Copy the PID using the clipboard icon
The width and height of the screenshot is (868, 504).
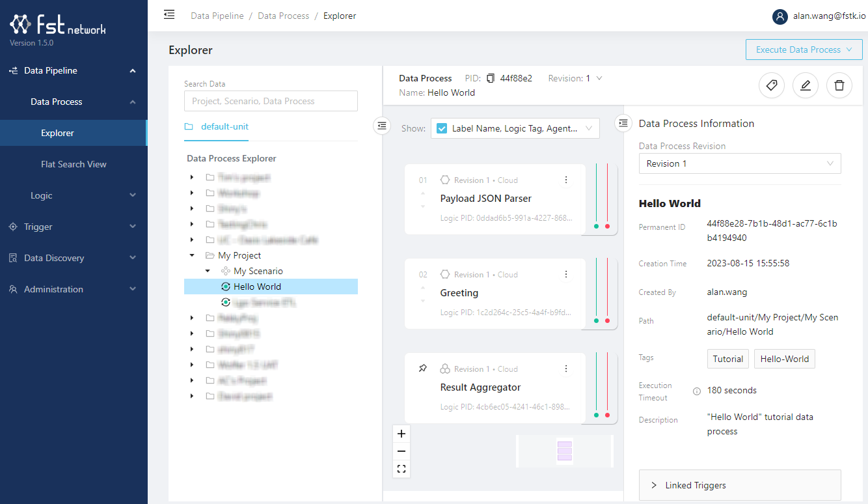(491, 78)
